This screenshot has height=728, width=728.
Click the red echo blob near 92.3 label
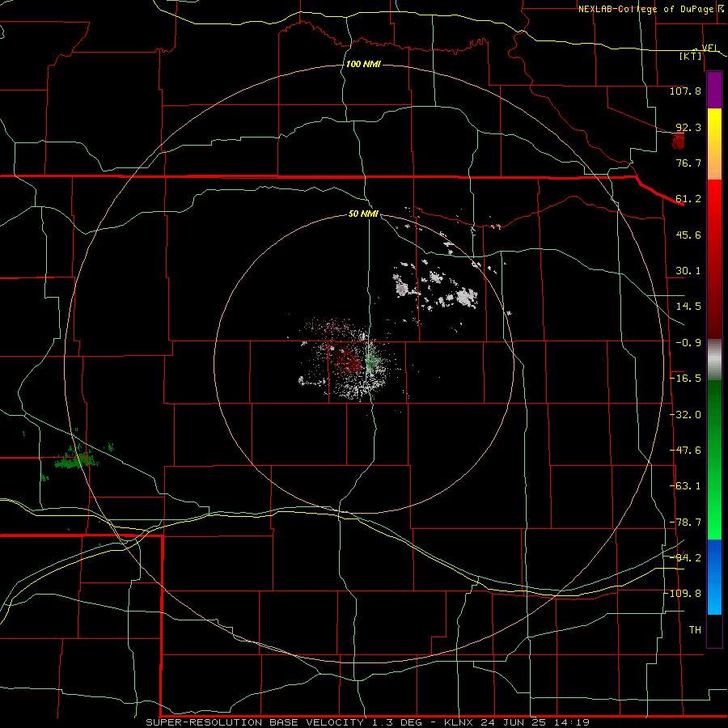679,141
